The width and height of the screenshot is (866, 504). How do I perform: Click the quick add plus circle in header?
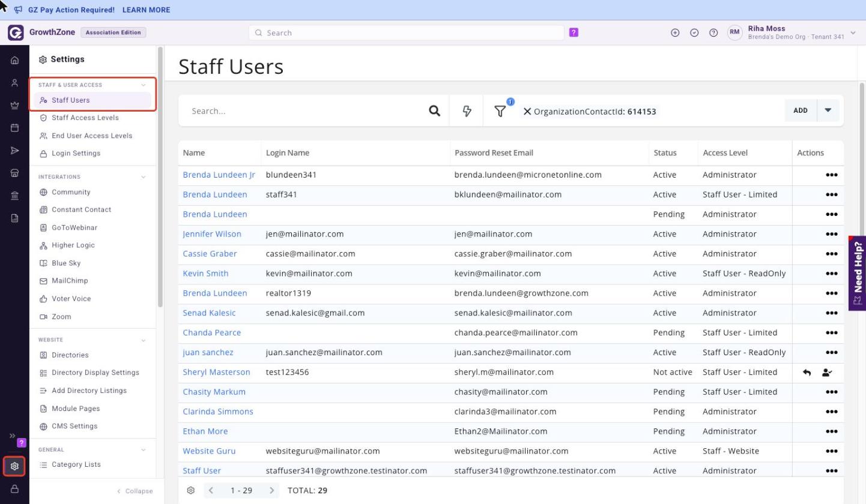[675, 33]
